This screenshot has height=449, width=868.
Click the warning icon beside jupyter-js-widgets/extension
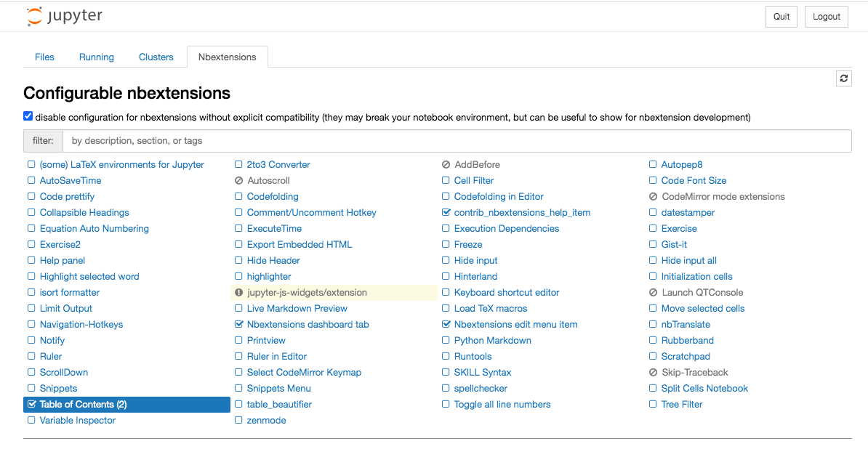pyautogui.click(x=238, y=292)
